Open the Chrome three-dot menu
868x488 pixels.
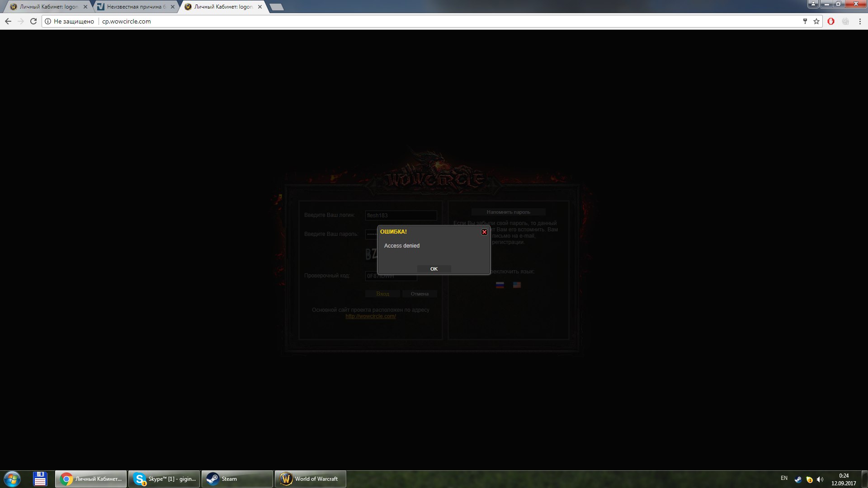point(860,21)
